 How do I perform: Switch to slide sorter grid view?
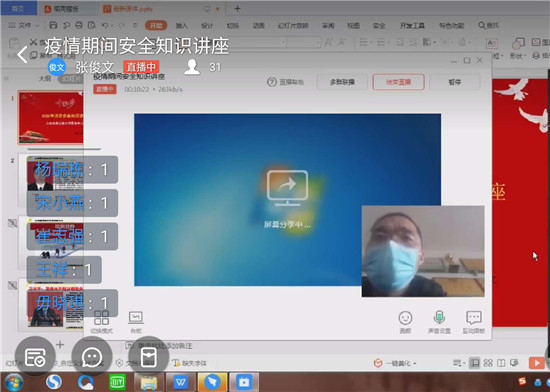488,363
